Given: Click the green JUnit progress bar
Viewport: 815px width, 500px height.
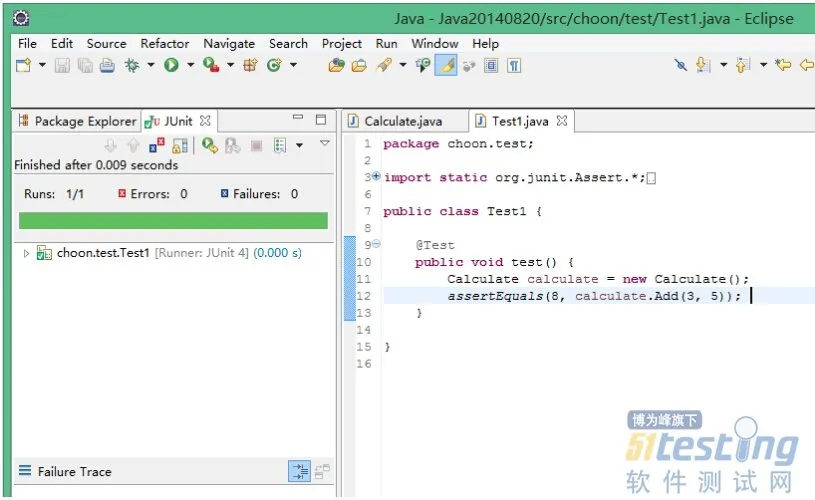Looking at the screenshot, I should click(x=173, y=220).
